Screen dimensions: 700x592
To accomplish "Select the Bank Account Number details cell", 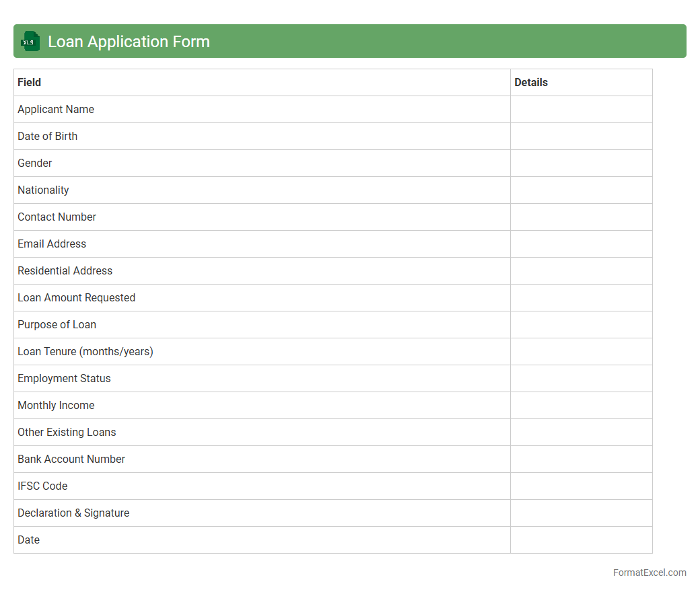I will (x=581, y=459).
